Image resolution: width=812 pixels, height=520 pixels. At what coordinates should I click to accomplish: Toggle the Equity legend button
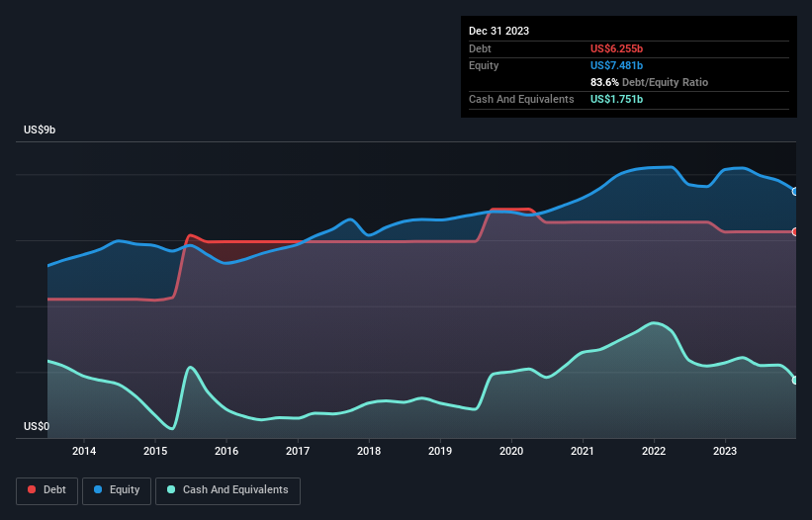tap(117, 490)
